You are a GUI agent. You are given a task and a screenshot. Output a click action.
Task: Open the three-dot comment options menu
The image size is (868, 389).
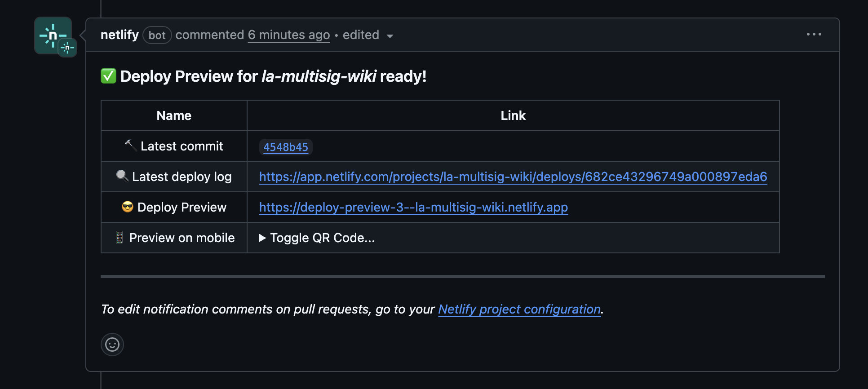(814, 34)
